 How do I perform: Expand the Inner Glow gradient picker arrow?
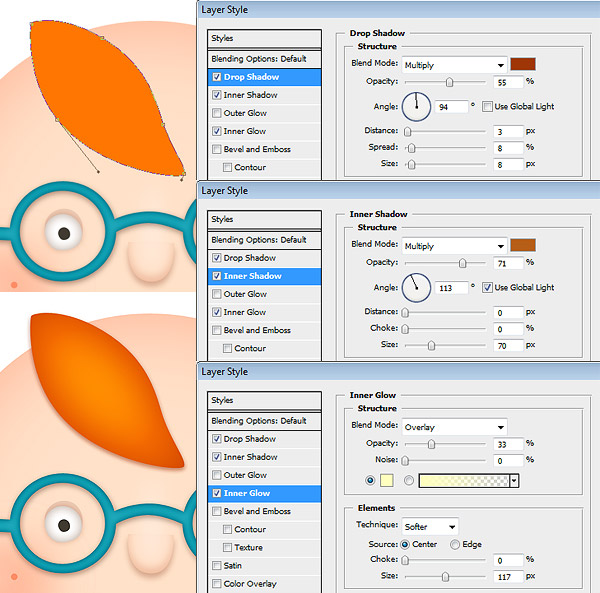(x=514, y=481)
